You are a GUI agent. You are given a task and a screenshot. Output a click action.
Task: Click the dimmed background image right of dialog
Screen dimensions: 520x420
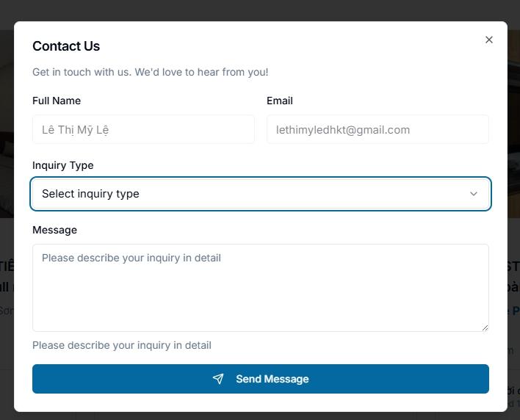(x=513, y=147)
